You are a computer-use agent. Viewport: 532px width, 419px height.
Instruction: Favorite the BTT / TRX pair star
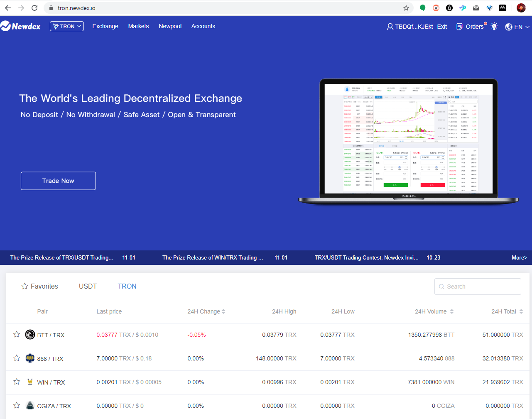tap(17, 334)
